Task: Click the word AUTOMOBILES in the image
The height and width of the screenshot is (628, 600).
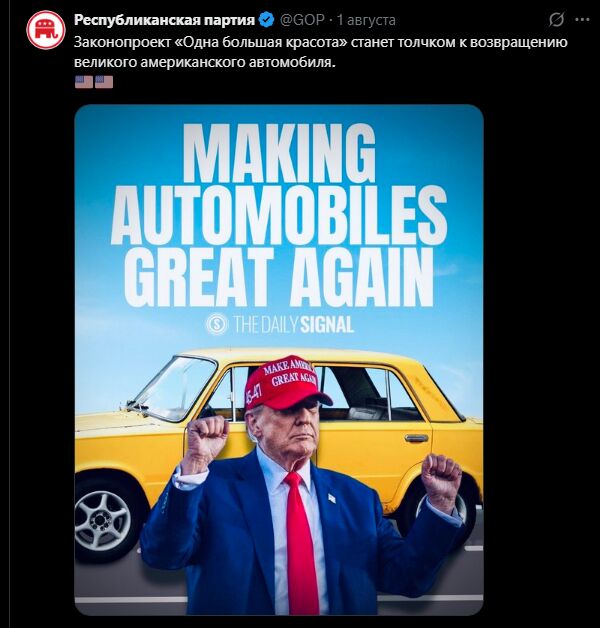Action: pos(279,215)
